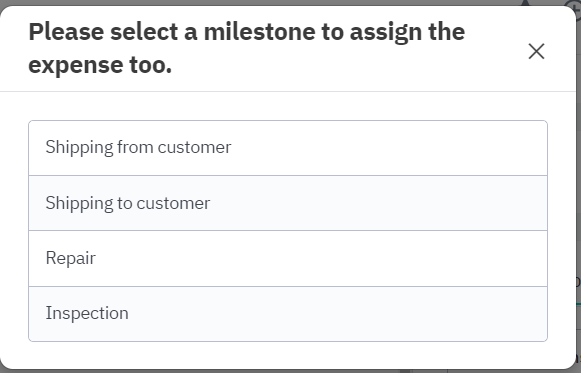Click the 'Repair' text label
The width and height of the screenshot is (581, 373).
(70, 258)
